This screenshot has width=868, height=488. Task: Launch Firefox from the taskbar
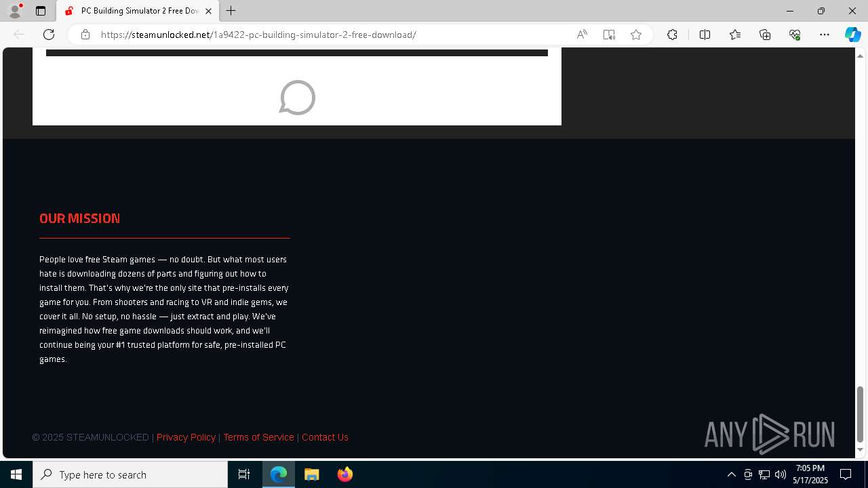[345, 474]
